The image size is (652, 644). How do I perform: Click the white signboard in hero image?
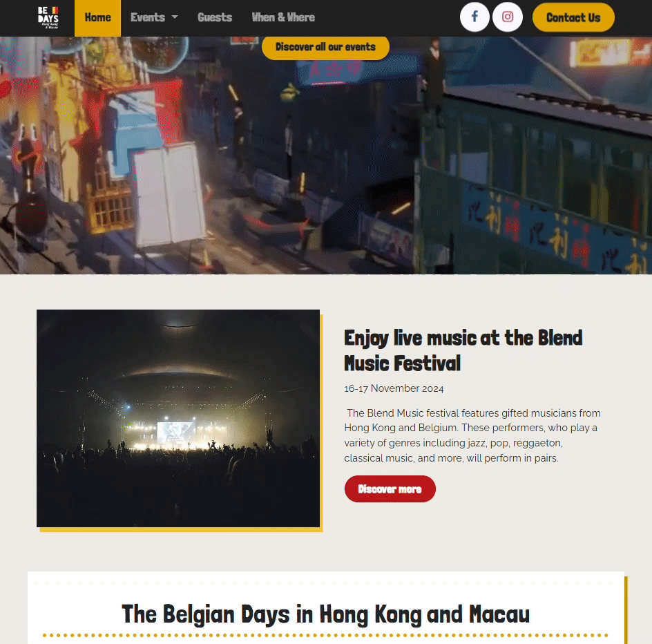(x=169, y=195)
